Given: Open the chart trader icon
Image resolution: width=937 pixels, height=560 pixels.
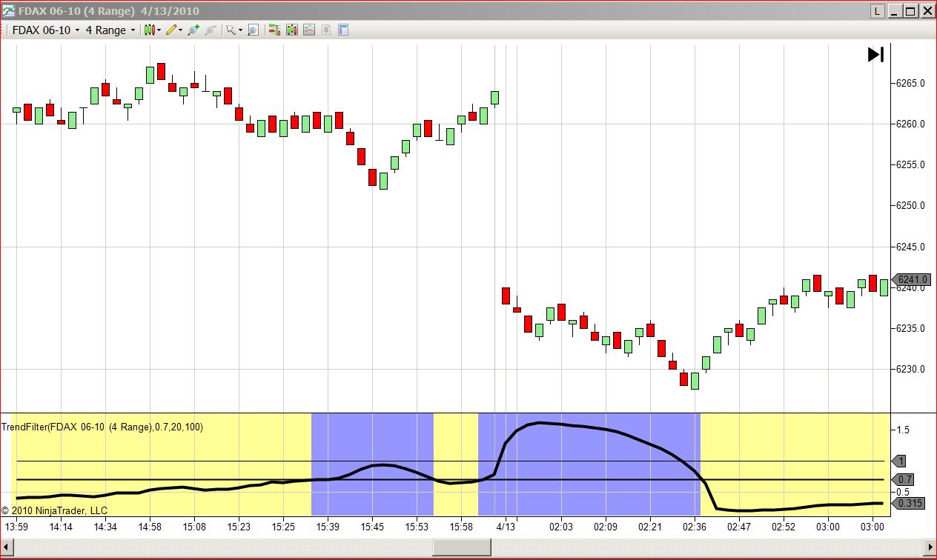Looking at the screenshot, I should 274,30.
